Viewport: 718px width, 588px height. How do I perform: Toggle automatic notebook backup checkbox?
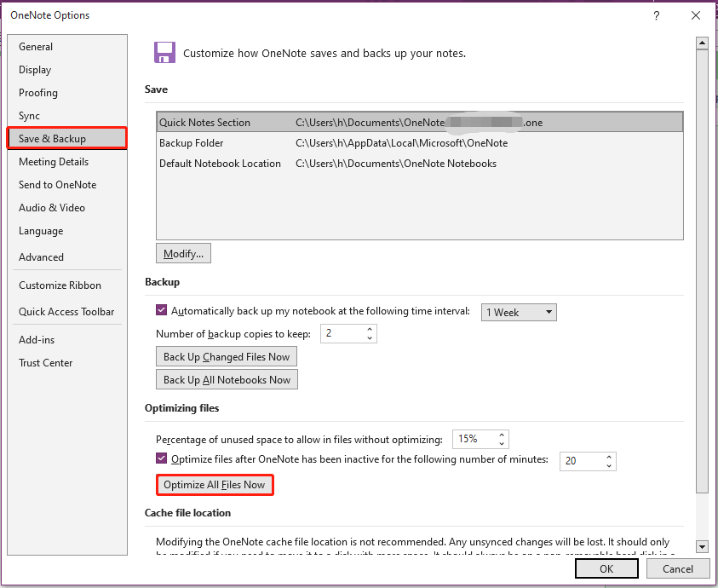[161, 310]
